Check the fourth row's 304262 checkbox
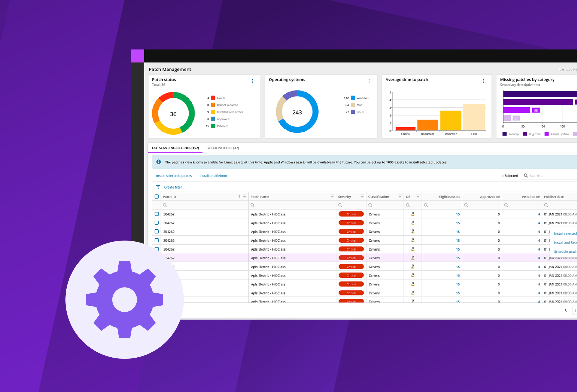 (x=157, y=240)
